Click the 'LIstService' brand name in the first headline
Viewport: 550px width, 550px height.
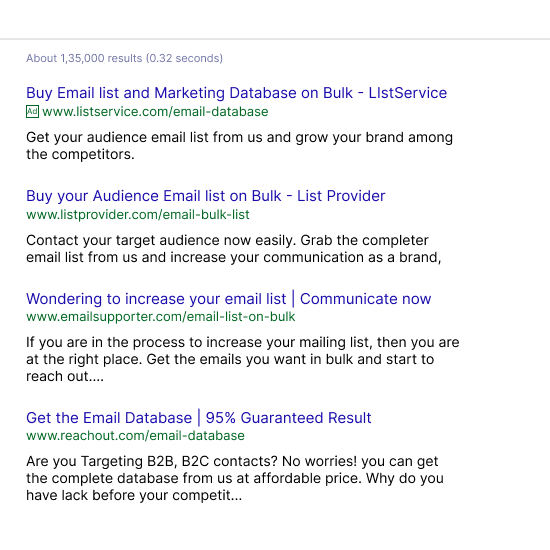(x=408, y=93)
